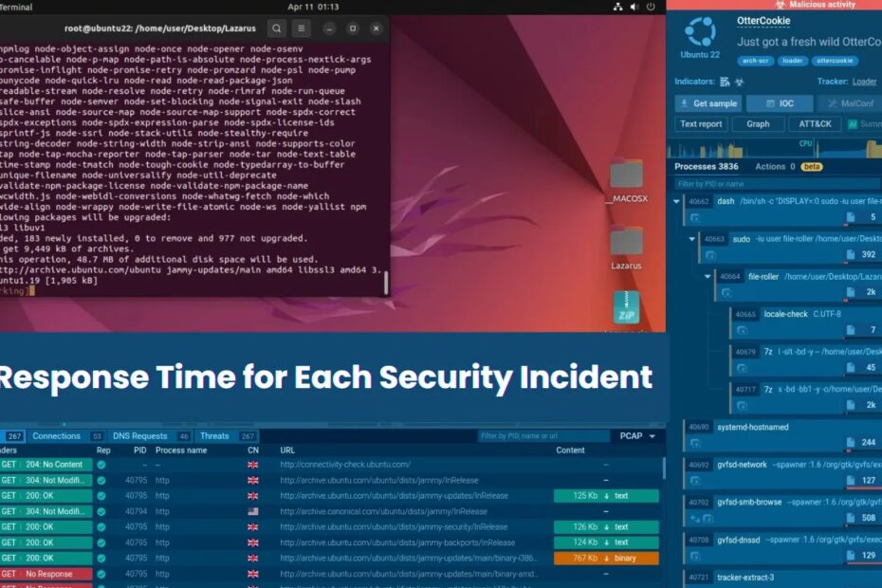Image resolution: width=882 pixels, height=588 pixels.
Task: Collapse the file-roller process node
Action: [707, 277]
